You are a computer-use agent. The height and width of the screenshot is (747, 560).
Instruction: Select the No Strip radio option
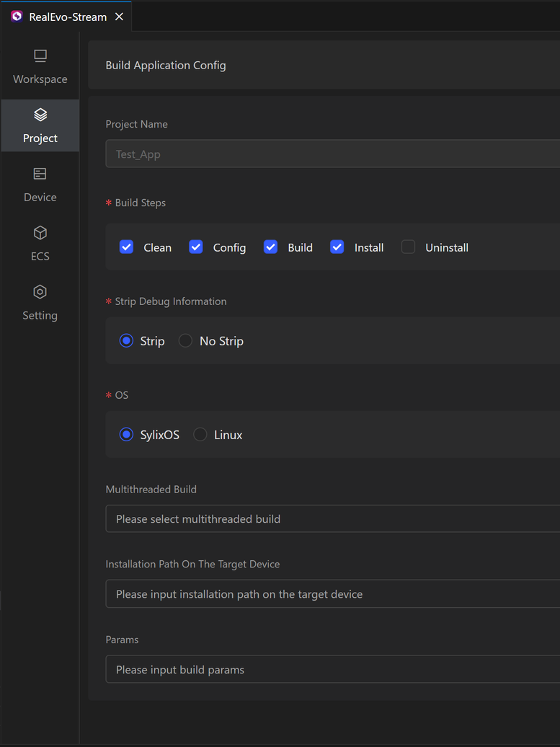185,340
